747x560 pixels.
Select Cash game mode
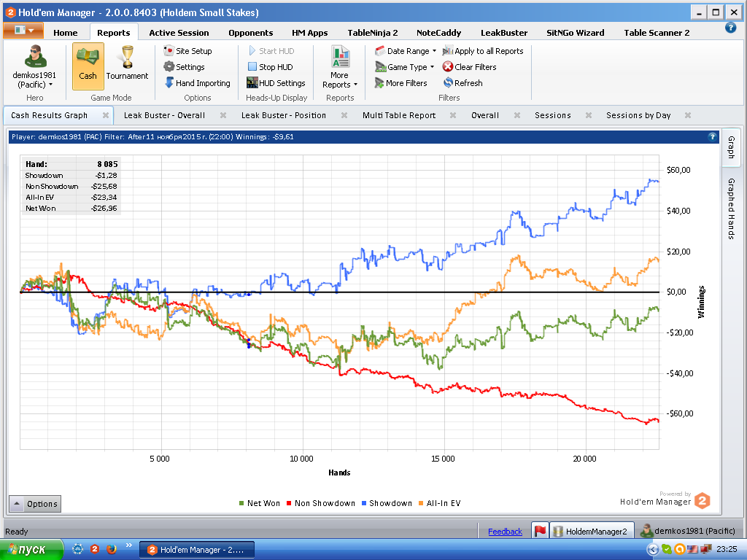tap(88, 66)
